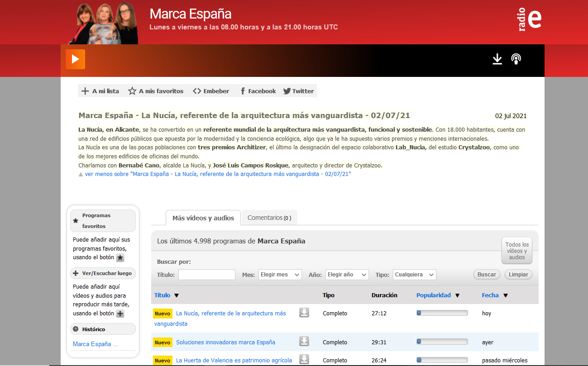Viewport: 588px width, 366px height.
Task: Open Soluciones innovadoras marca España link
Action: [x=225, y=342]
